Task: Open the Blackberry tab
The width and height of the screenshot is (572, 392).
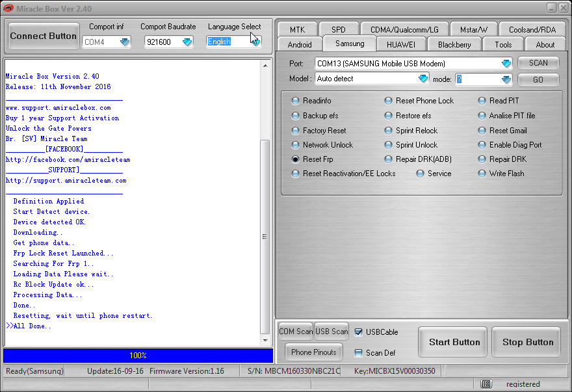Action: (454, 44)
